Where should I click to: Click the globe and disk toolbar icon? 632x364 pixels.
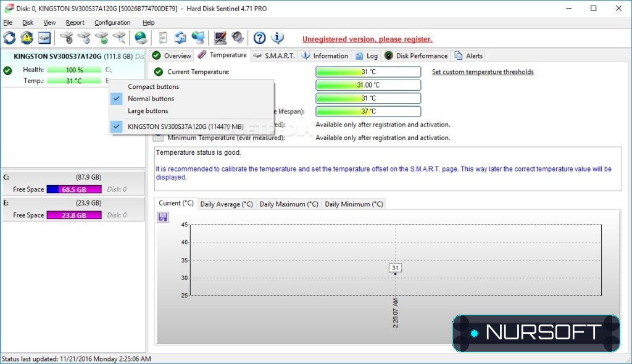[x=141, y=38]
